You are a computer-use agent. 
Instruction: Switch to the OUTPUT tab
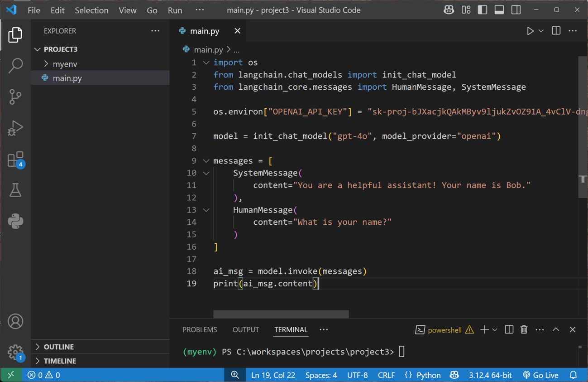246,329
